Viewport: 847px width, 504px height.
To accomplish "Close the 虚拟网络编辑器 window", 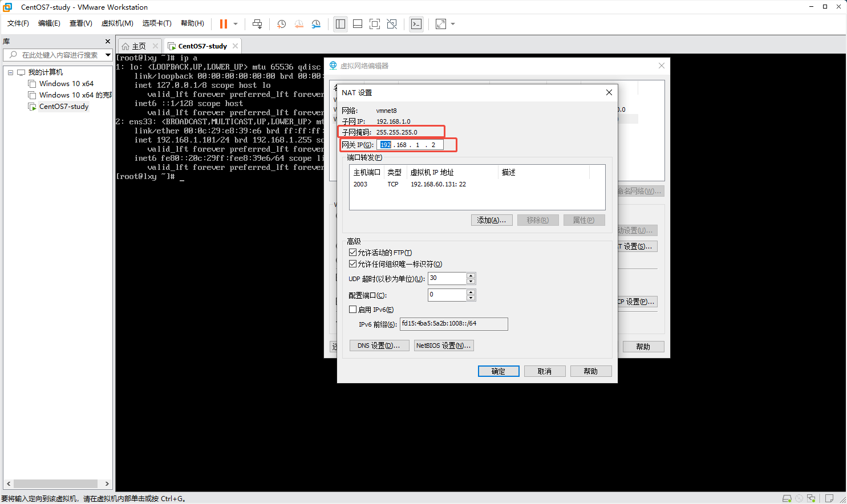I will tap(661, 66).
